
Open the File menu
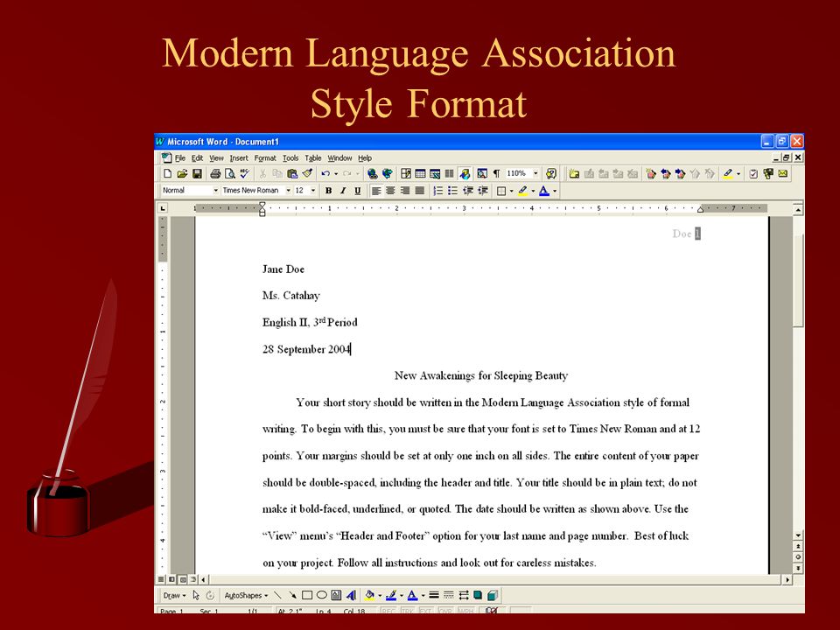(x=180, y=158)
